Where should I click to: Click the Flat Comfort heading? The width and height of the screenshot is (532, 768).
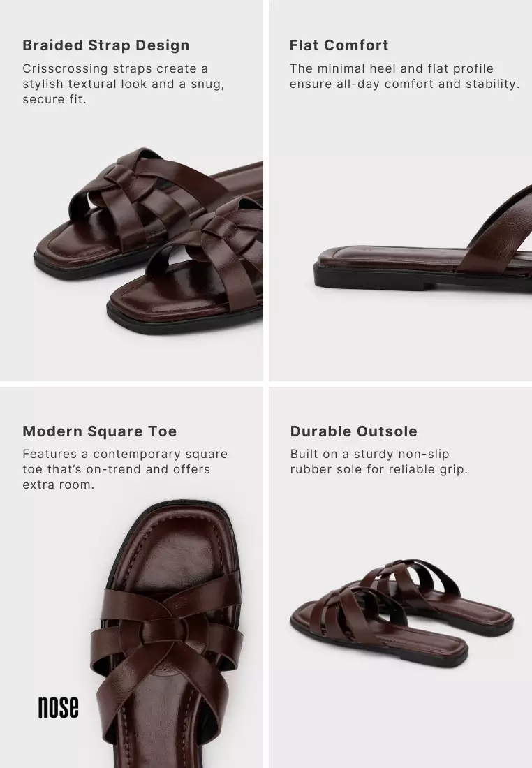339,45
